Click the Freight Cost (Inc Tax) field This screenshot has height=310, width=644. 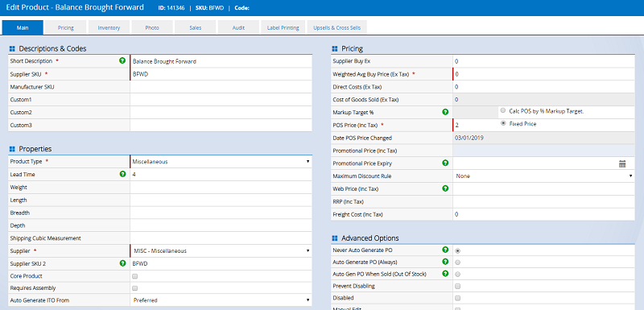coord(544,214)
